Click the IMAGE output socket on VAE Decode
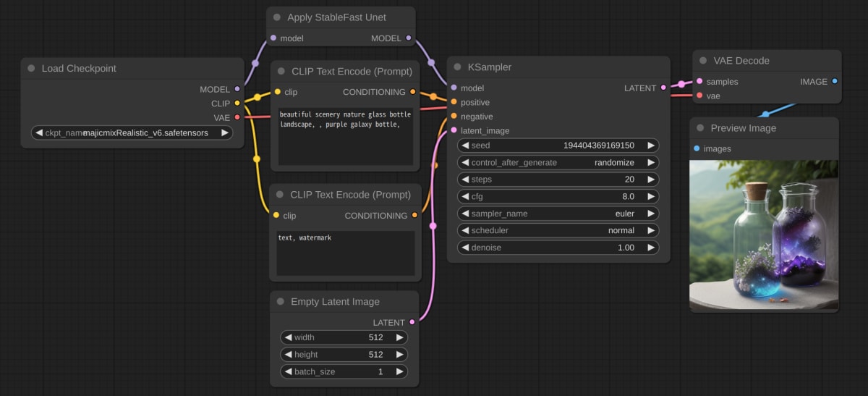This screenshot has height=396, width=868. (x=835, y=81)
